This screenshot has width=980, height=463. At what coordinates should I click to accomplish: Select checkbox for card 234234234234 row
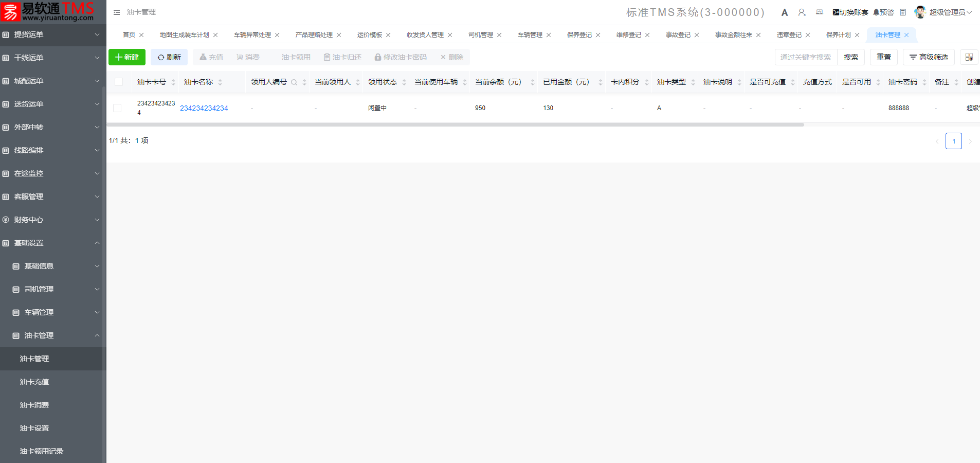(x=117, y=108)
